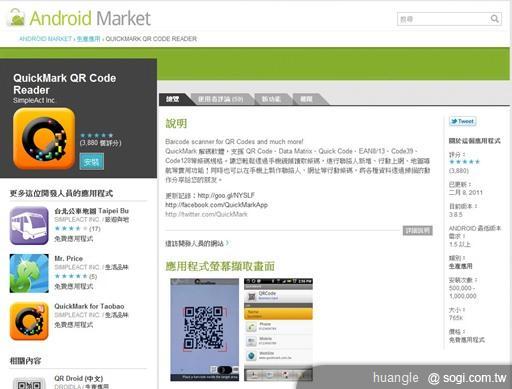The image size is (512, 389).
Task: Enlarge the QR code scanning screenshot
Action: (x=205, y=330)
